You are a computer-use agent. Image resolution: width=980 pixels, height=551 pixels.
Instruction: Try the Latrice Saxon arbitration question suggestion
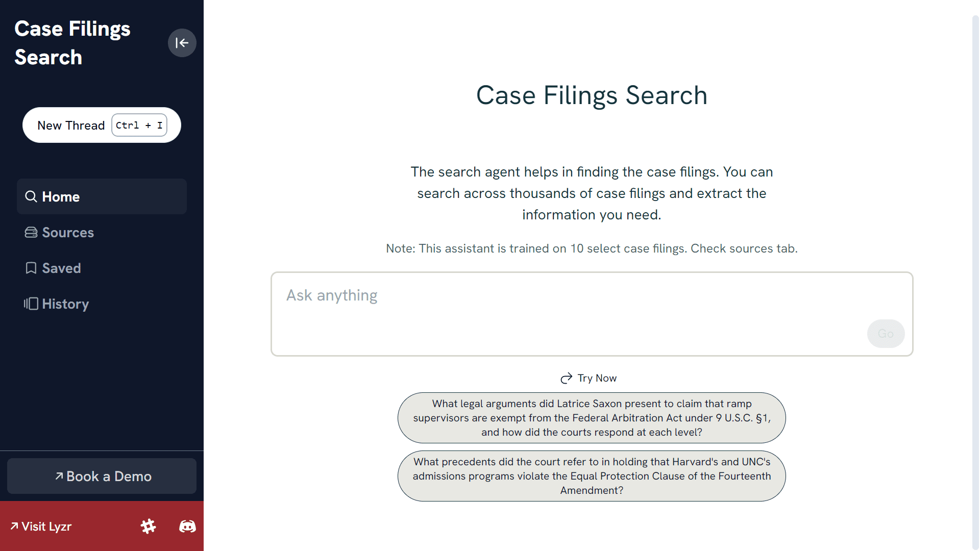point(592,418)
